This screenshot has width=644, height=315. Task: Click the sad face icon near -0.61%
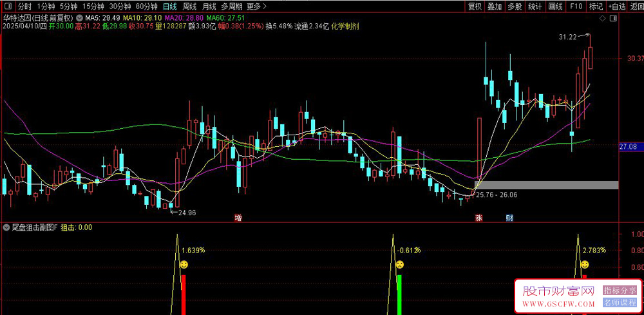[399, 265]
